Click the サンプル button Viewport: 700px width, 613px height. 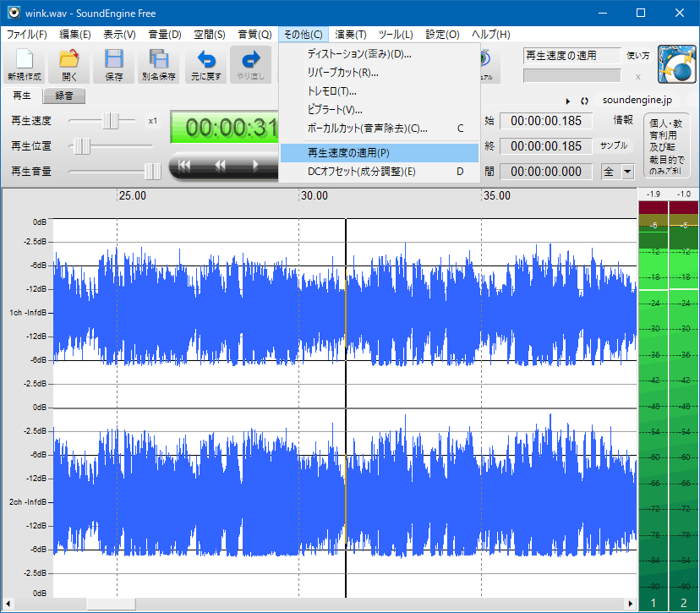coord(615,145)
